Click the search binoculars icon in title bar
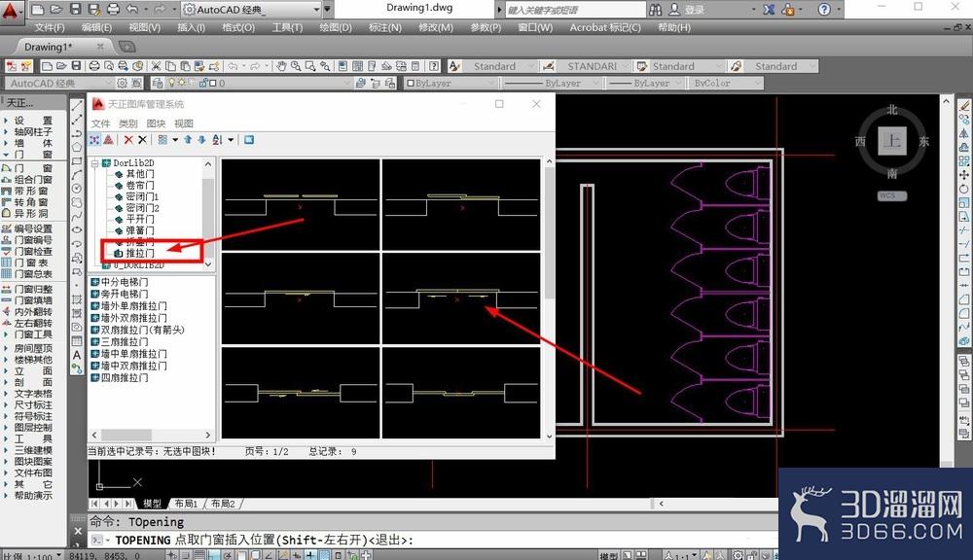This screenshot has height=560, width=973. (655, 10)
